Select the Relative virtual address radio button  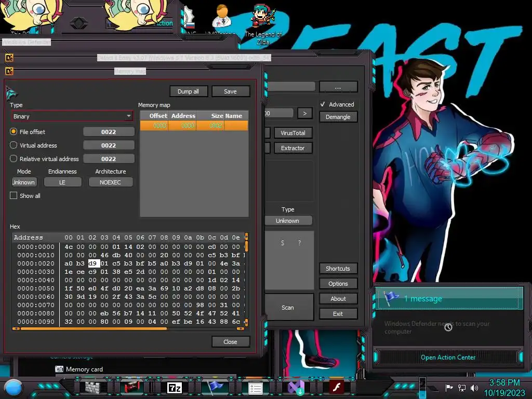[x=14, y=159]
